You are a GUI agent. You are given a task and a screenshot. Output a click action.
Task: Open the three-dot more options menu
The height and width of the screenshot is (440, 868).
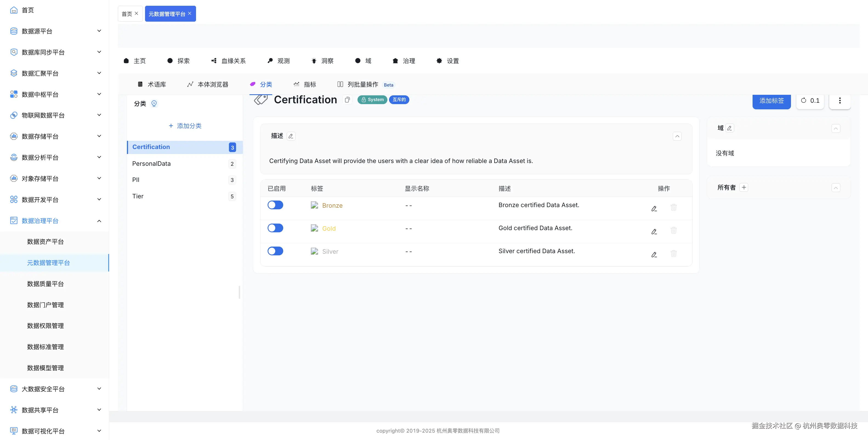(839, 101)
